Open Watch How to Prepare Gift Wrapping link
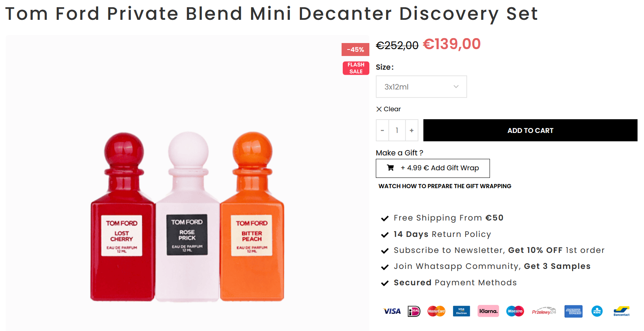 [445, 186]
